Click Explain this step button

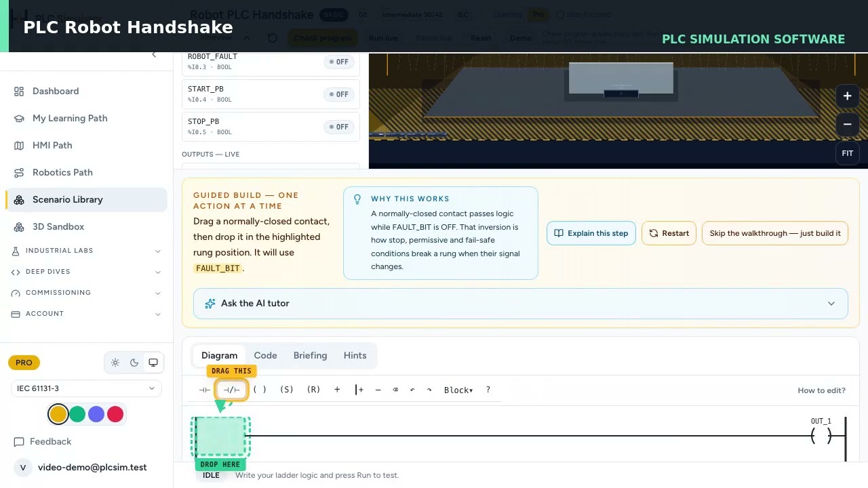tap(591, 233)
